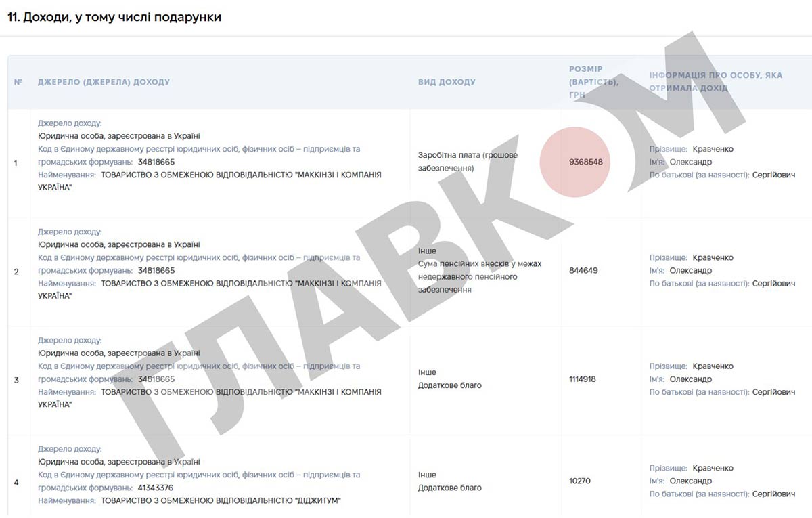Click the pension contributions income type text

480,276
